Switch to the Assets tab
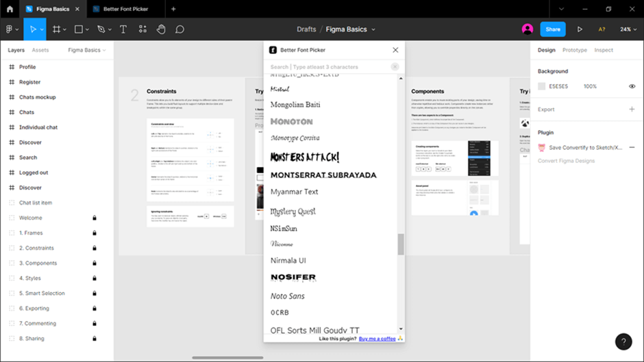Screen dimensions: 644x362 [40, 50]
